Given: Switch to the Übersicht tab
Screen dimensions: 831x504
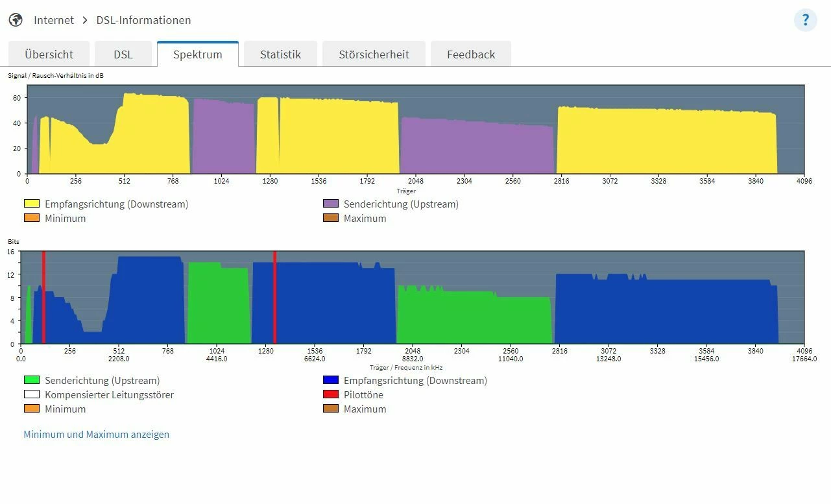Looking at the screenshot, I should (49, 54).
